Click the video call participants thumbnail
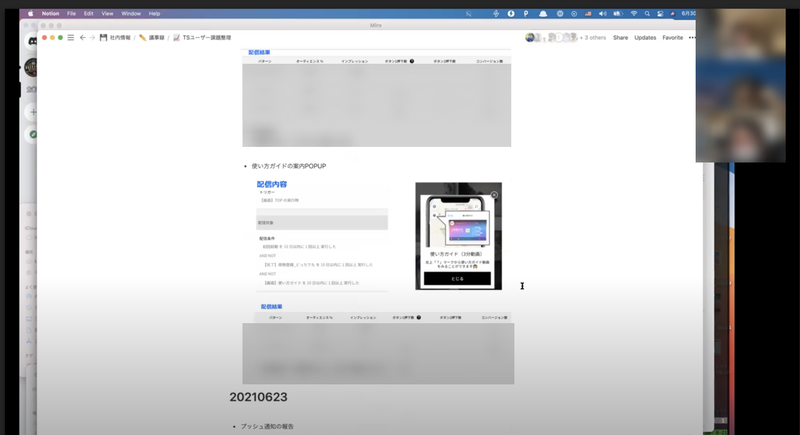The image size is (800, 435). tap(740, 86)
